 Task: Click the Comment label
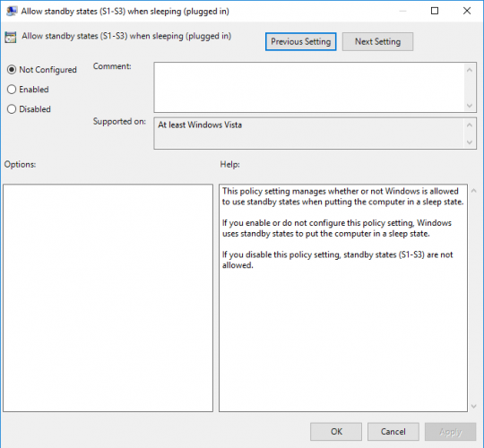112,66
